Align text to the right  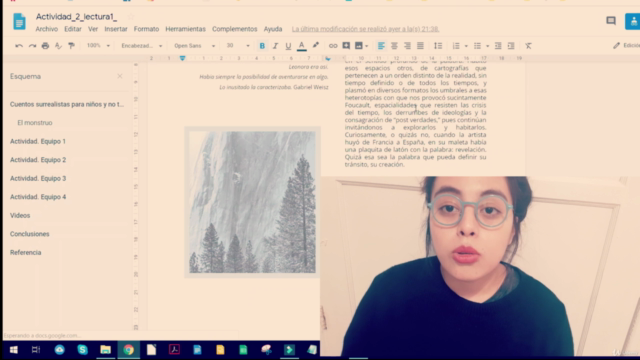click(407, 46)
